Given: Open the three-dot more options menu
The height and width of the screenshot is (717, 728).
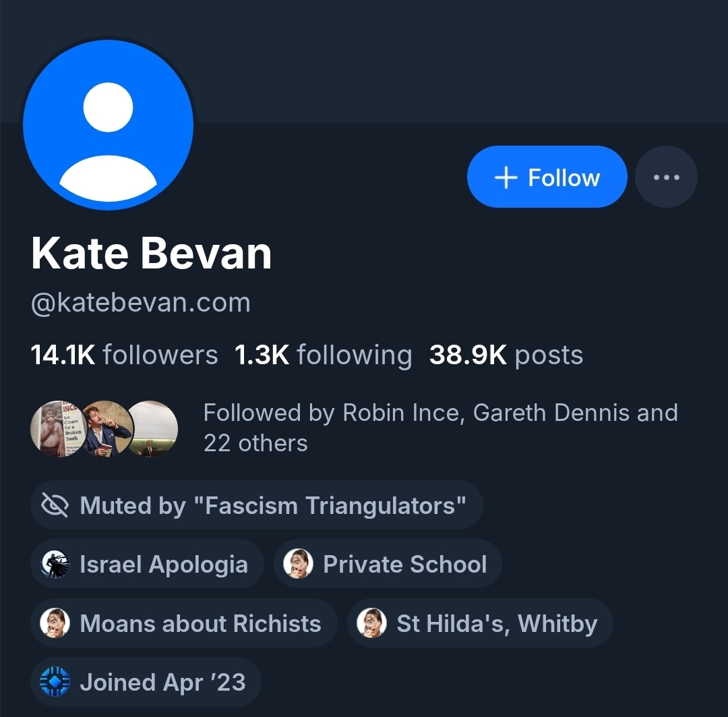Looking at the screenshot, I should coord(666,177).
